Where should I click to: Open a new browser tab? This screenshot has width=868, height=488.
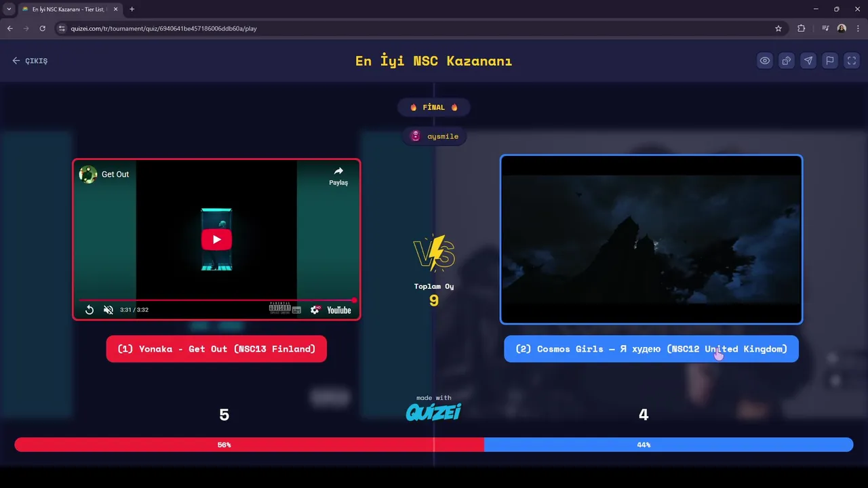[x=132, y=9]
